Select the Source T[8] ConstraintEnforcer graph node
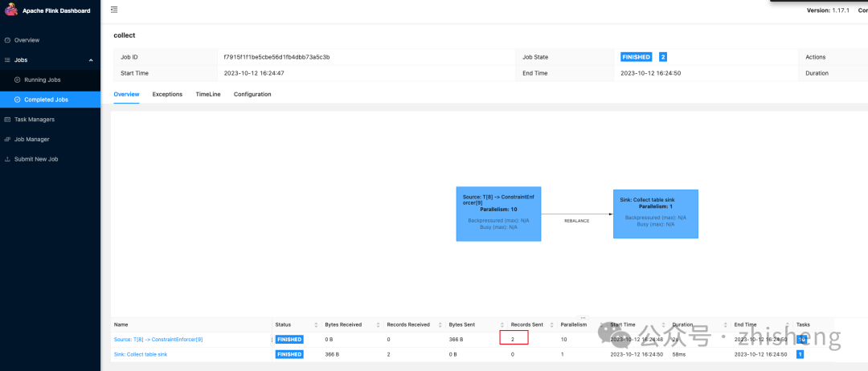 click(498, 214)
